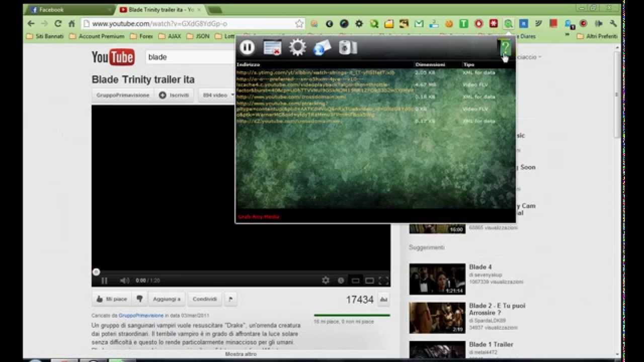Click the red asterisk extension icon
This screenshot has height=362, width=644.
(x=494, y=24)
